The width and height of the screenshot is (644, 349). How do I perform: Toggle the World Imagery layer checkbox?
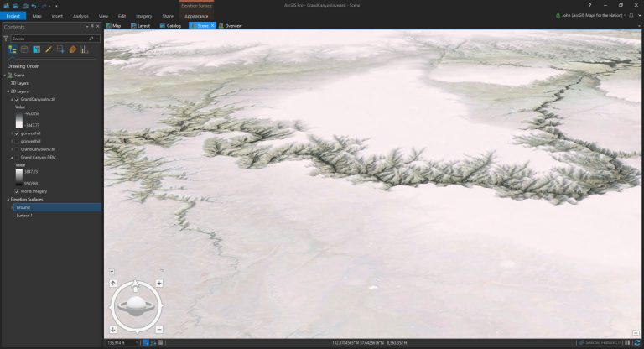pyautogui.click(x=17, y=191)
